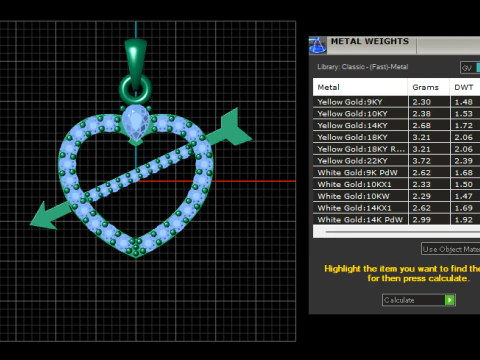Select the arrow fletching at the upper right
This screenshot has width=480, height=360.
click(x=235, y=128)
